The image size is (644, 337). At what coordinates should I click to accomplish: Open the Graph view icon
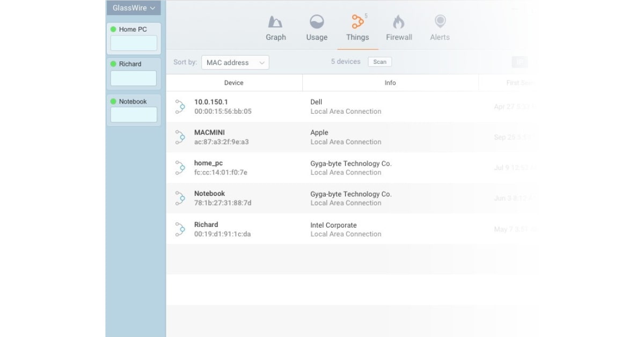pyautogui.click(x=275, y=23)
